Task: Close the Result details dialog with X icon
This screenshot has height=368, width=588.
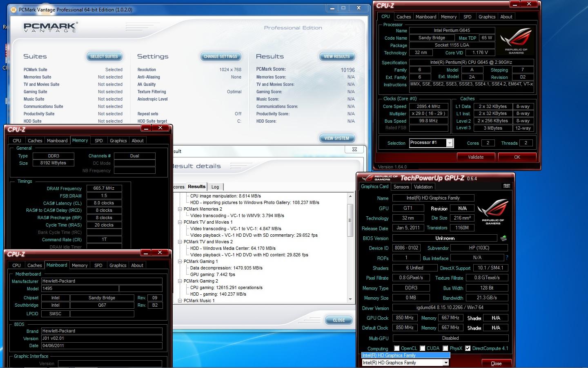Action: [354, 150]
